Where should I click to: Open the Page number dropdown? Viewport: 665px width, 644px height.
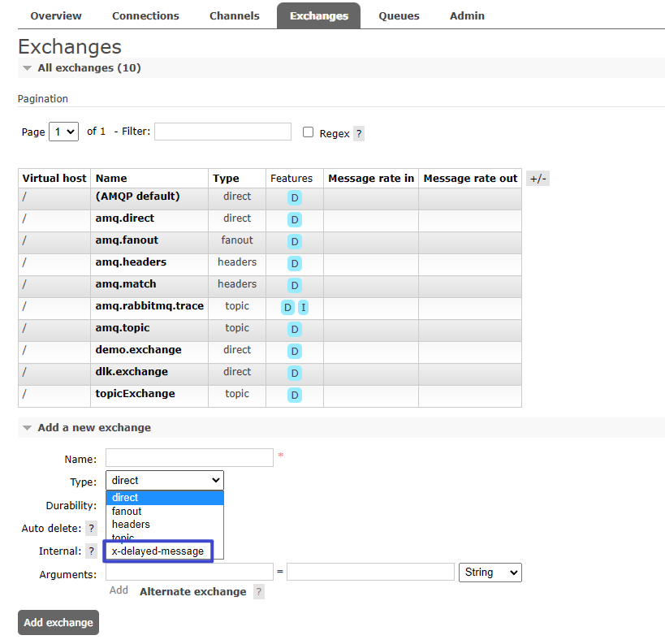pyautogui.click(x=63, y=132)
